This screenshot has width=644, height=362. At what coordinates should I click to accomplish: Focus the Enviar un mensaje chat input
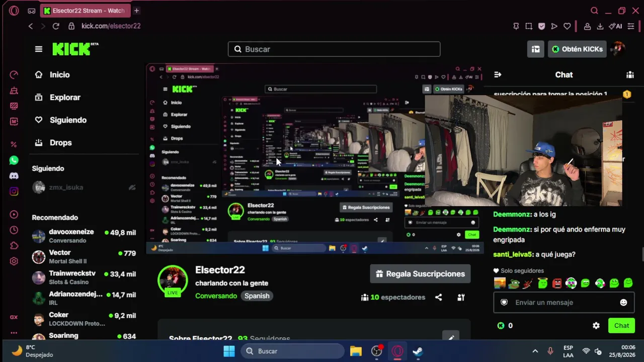click(x=564, y=303)
